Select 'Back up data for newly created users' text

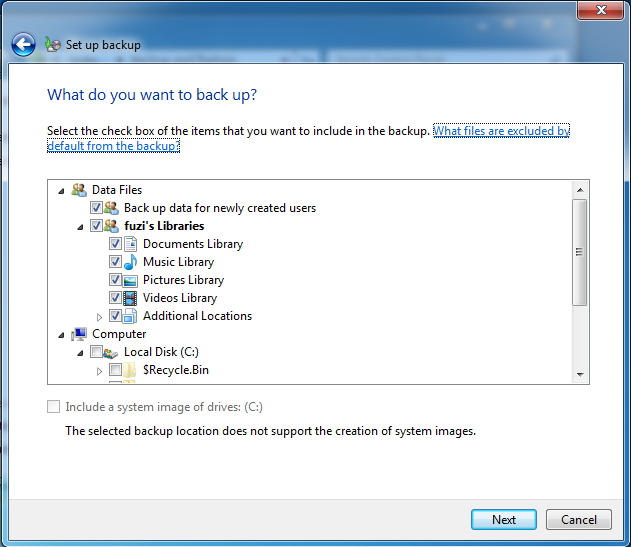tap(220, 208)
